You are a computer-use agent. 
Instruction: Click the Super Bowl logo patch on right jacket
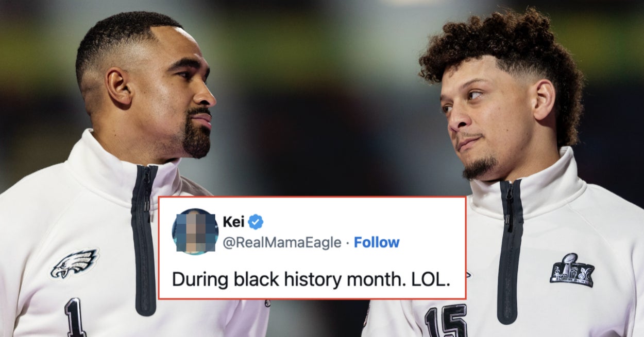coord(572,271)
